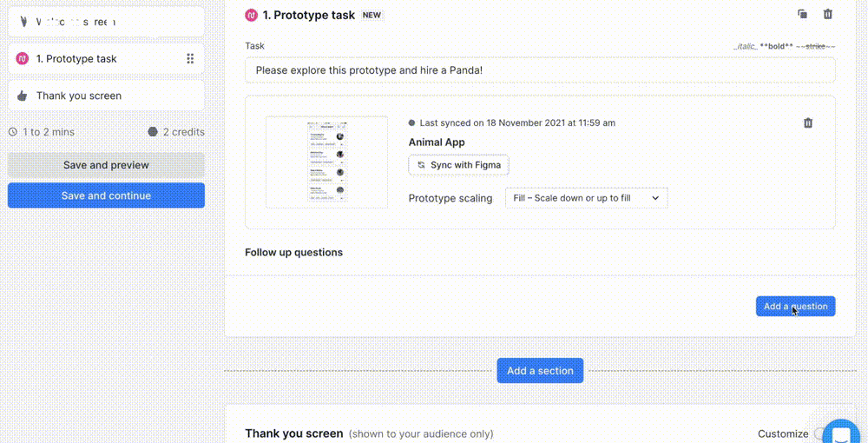Viewport: 868px width, 443px height.
Task: Sync prototype with Figma
Action: point(458,165)
